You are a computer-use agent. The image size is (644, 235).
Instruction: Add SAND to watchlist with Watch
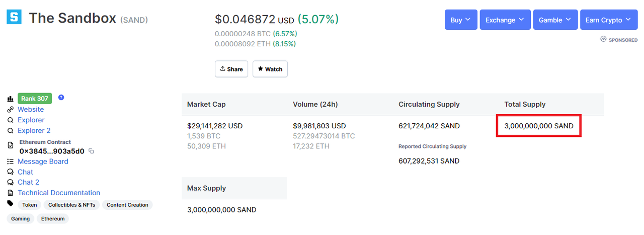point(270,69)
